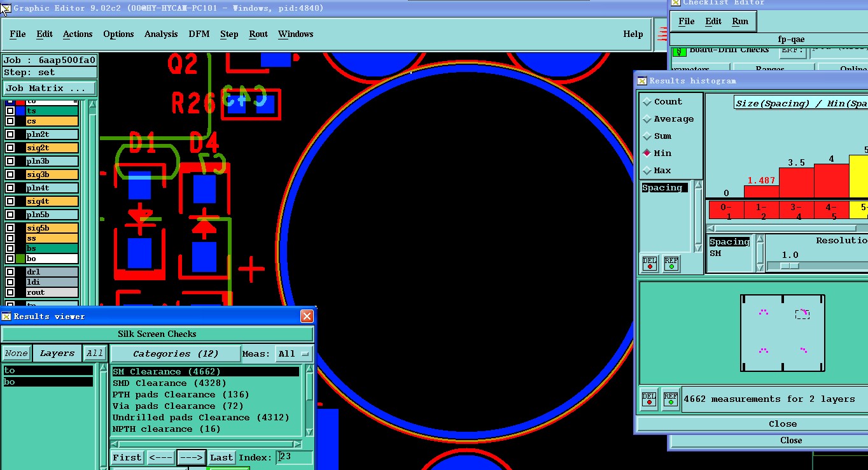
Task: Select the Count radio option
Action: [x=647, y=102]
